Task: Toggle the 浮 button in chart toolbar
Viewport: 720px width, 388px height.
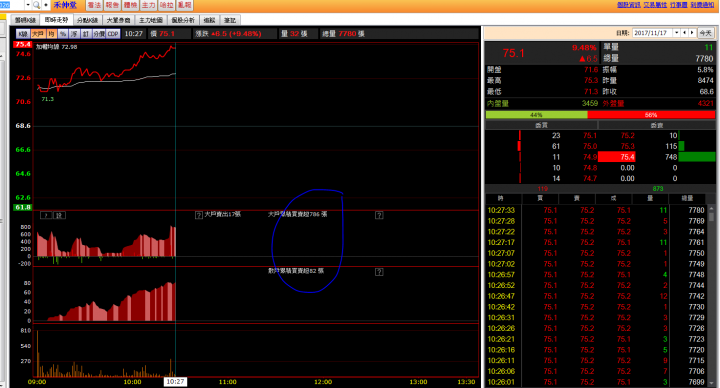Action: (x=74, y=34)
